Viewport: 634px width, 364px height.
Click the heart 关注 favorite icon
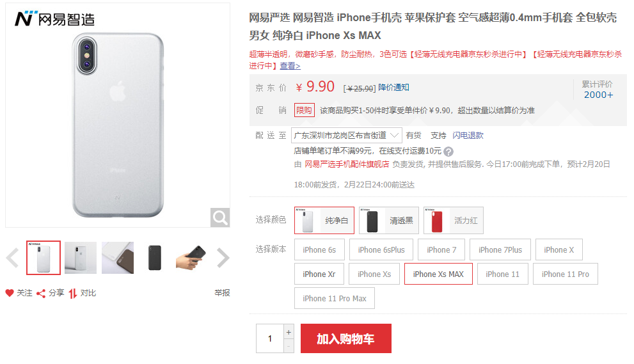[10, 293]
